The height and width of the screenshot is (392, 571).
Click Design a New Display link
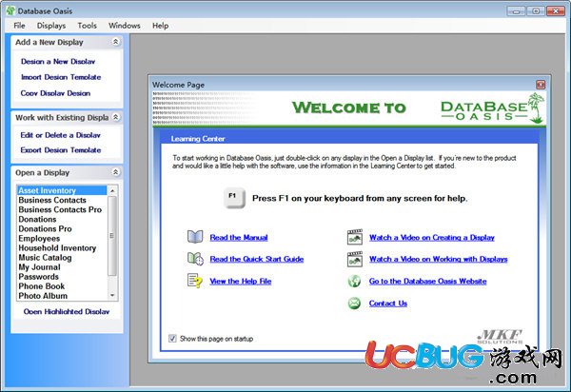point(58,62)
